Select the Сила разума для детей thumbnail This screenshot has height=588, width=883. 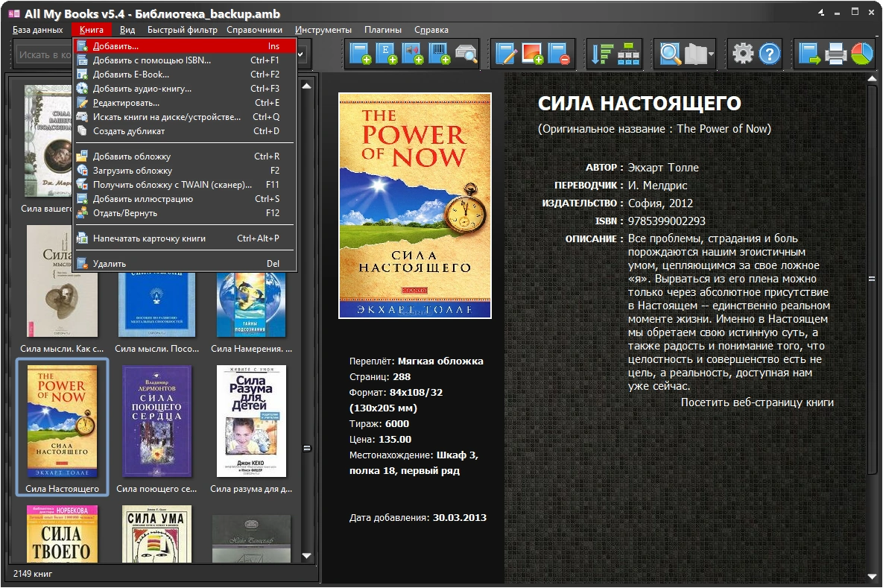(251, 421)
